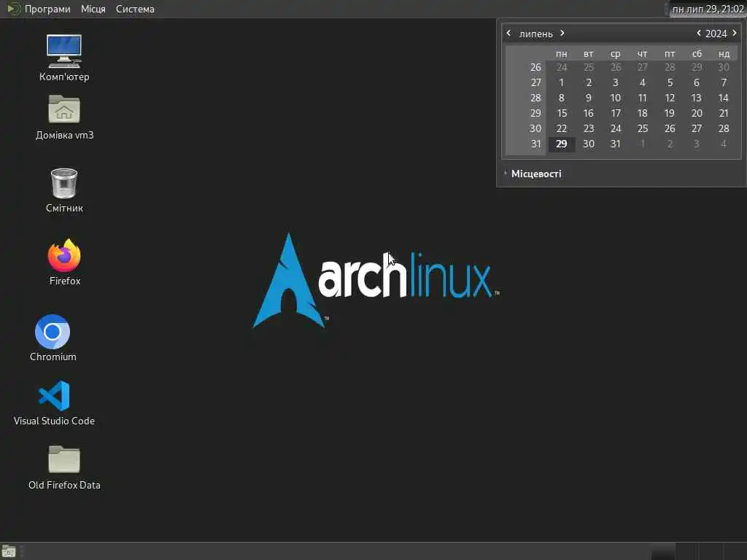Go to next month after липень
747x560 pixels.
[562, 33]
